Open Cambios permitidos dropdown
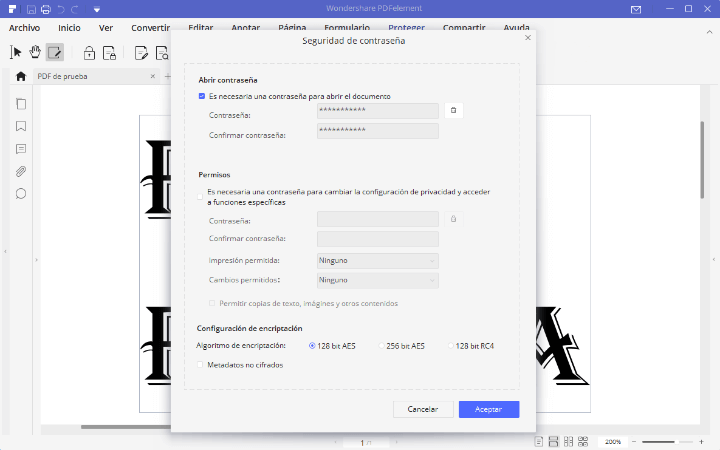 (x=377, y=280)
